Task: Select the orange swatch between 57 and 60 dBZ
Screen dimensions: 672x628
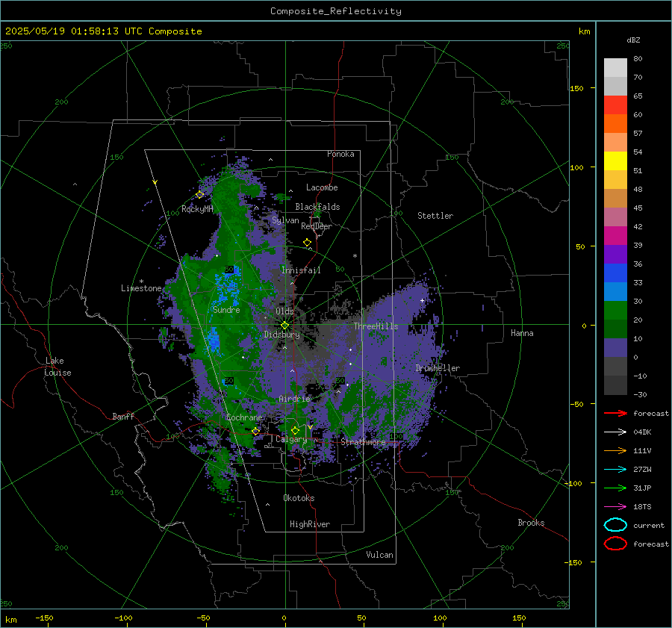Action: [615, 123]
